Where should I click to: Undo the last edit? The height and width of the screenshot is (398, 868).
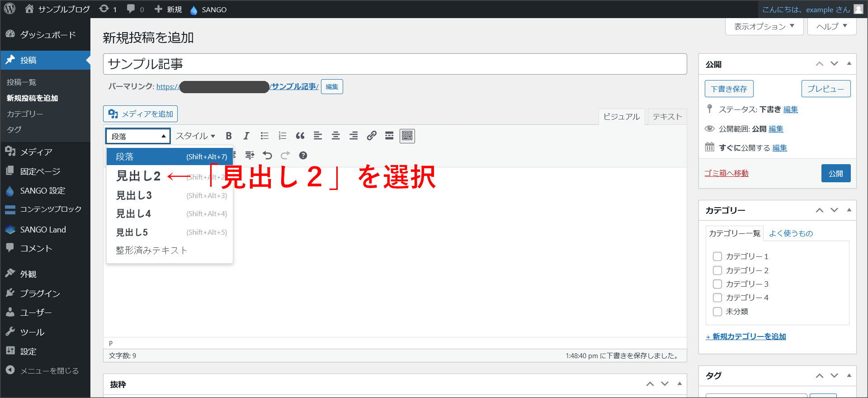pos(268,156)
